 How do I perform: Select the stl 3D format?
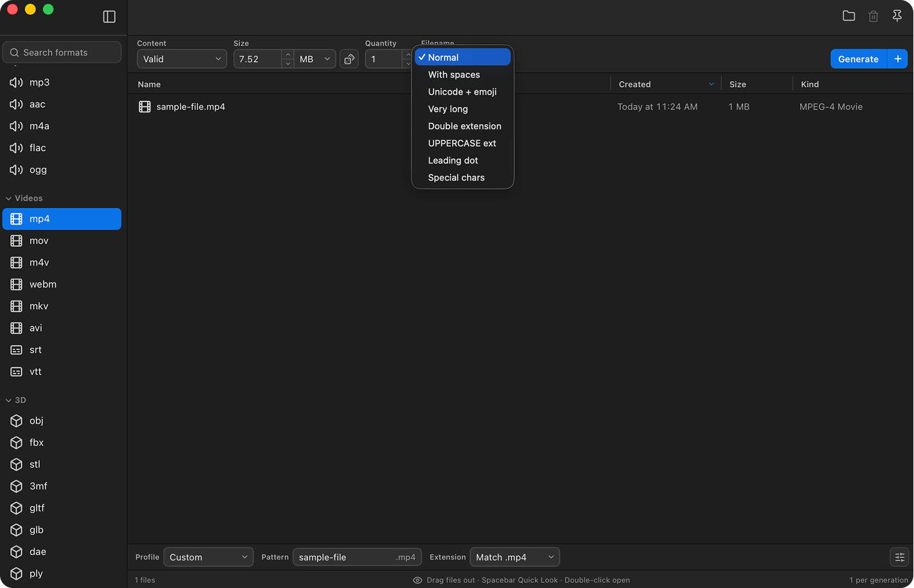[62, 464]
